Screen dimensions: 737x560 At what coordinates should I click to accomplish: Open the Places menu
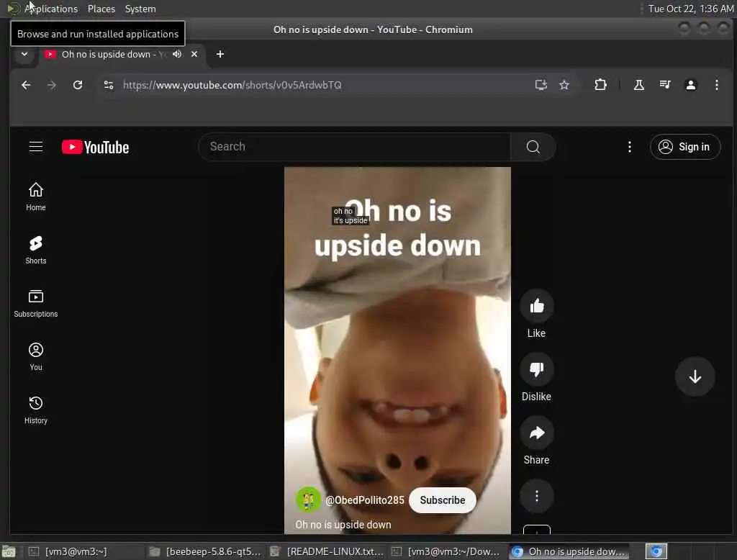pyautogui.click(x=101, y=9)
